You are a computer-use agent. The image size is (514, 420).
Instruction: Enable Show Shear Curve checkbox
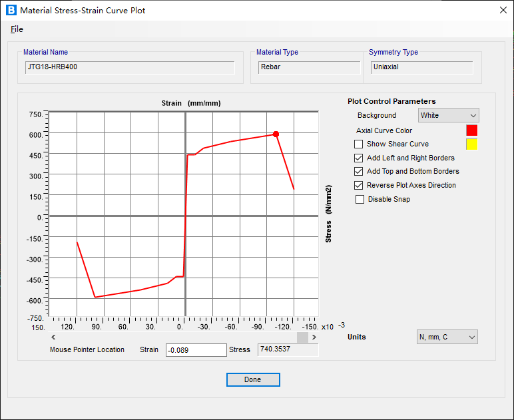pyautogui.click(x=359, y=144)
